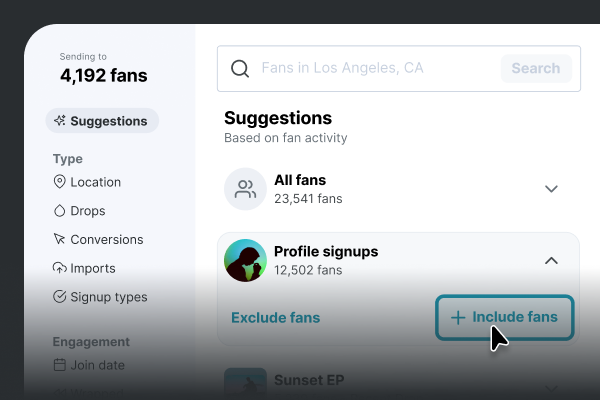Viewport: 600px width, 400px height.
Task: Click the Location pin icon
Action: click(59, 182)
